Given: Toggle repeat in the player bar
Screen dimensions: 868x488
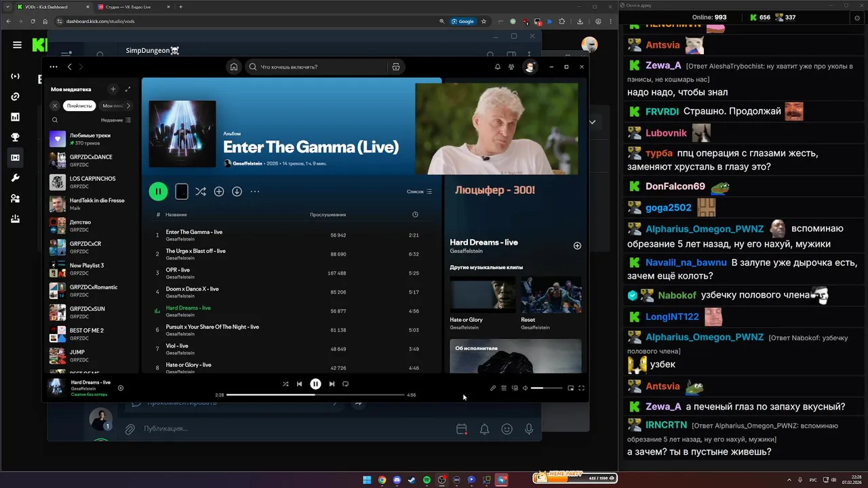Looking at the screenshot, I should click(x=345, y=384).
